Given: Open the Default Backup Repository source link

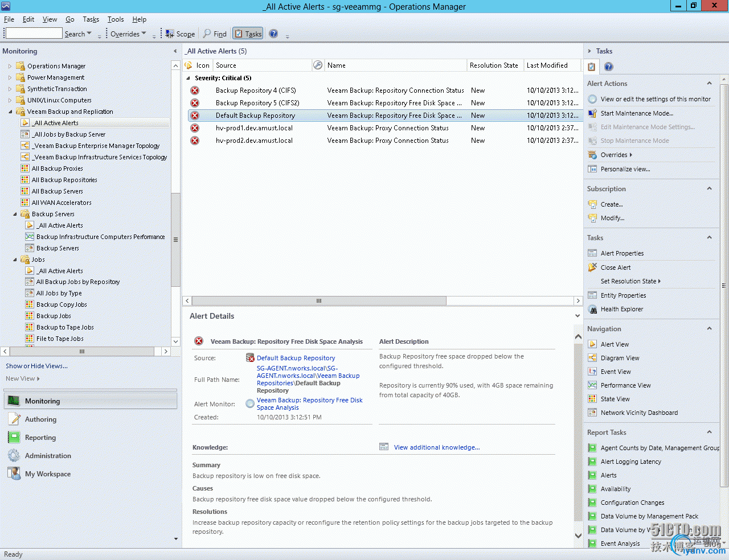Looking at the screenshot, I should [296, 358].
